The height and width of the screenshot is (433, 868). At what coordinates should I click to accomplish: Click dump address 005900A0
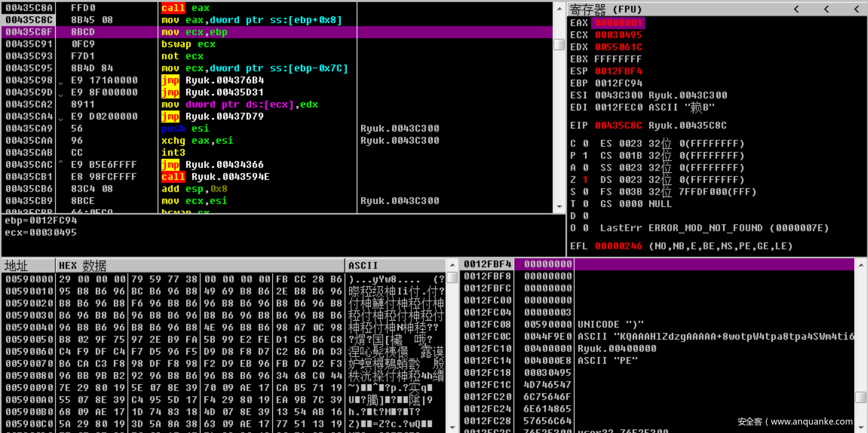29,400
